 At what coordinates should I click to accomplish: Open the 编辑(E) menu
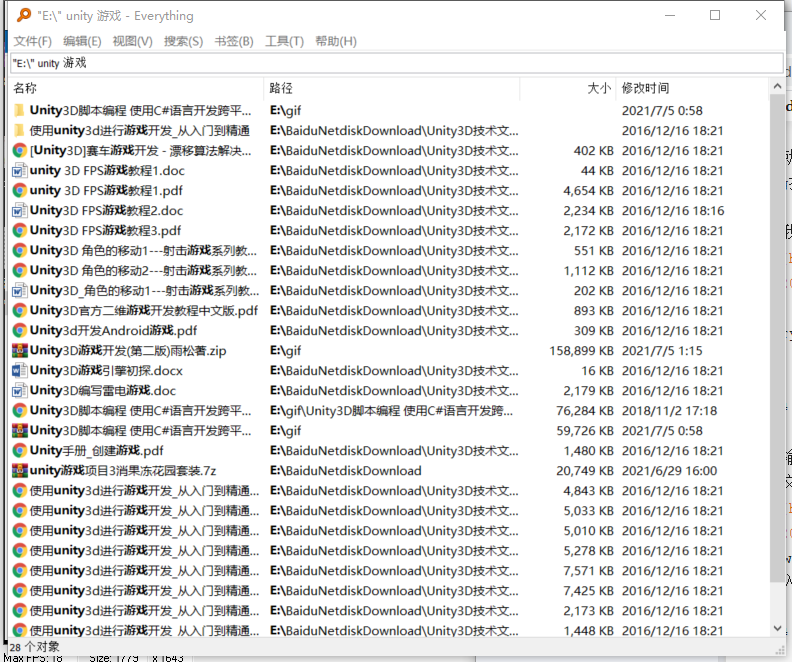[82, 41]
